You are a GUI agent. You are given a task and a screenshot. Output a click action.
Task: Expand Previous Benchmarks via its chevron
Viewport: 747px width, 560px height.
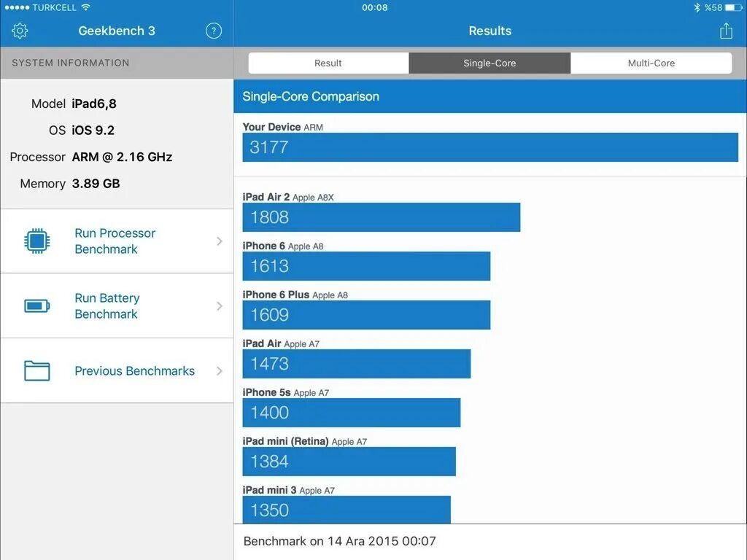pyautogui.click(x=220, y=370)
